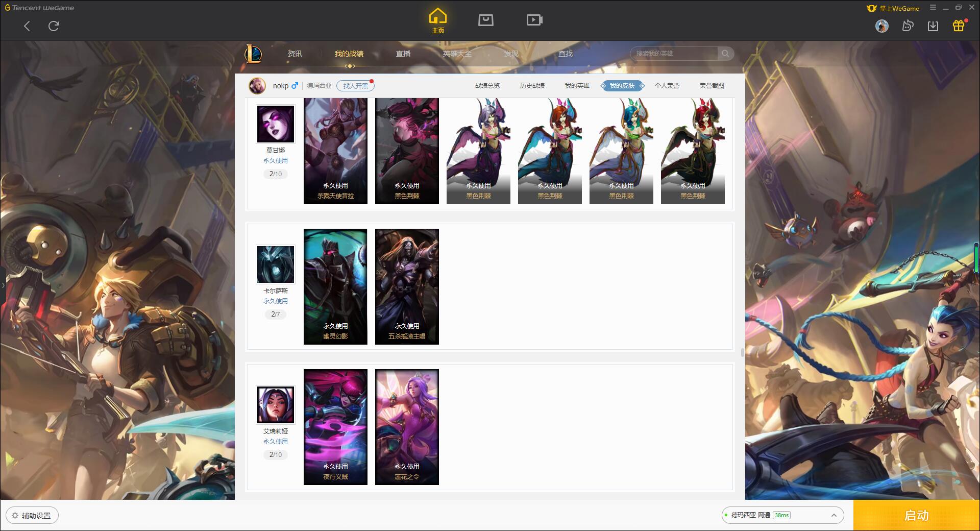Open user avatar in the title bar
This screenshot has width=980, height=531.
tap(881, 26)
